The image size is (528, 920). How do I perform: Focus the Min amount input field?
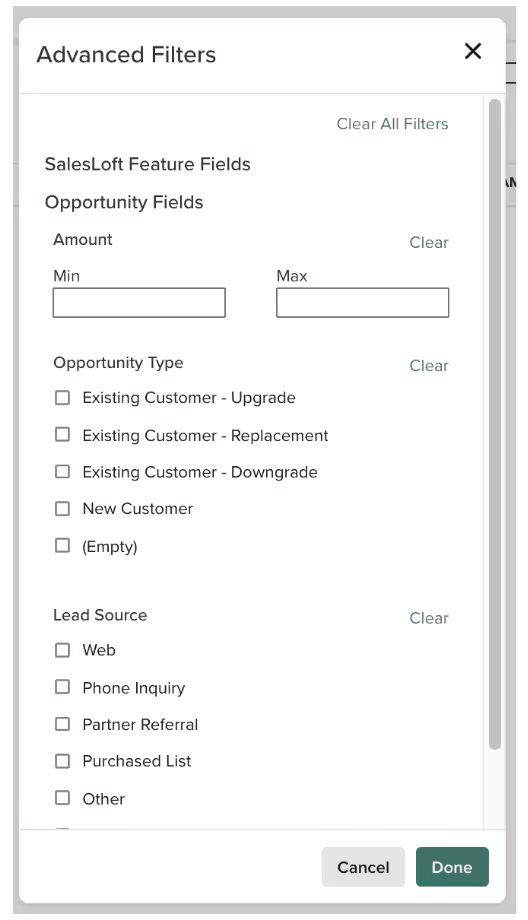[x=139, y=303]
